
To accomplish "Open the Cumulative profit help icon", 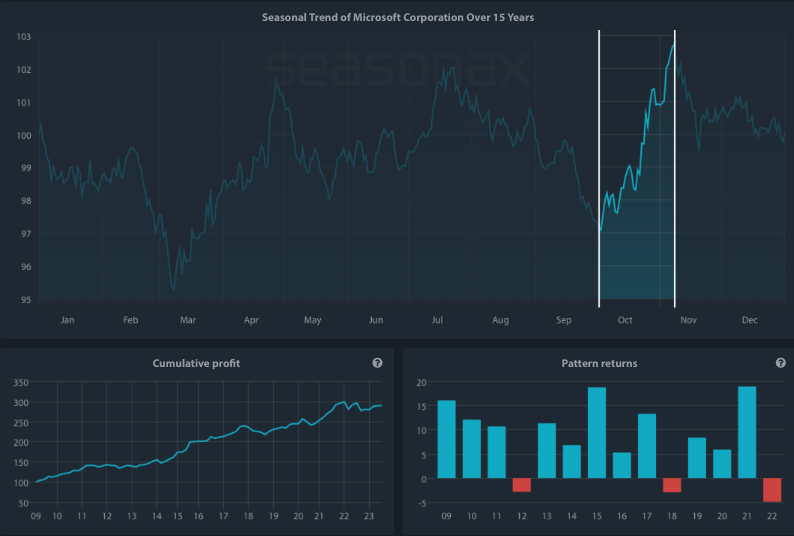I will (x=377, y=363).
